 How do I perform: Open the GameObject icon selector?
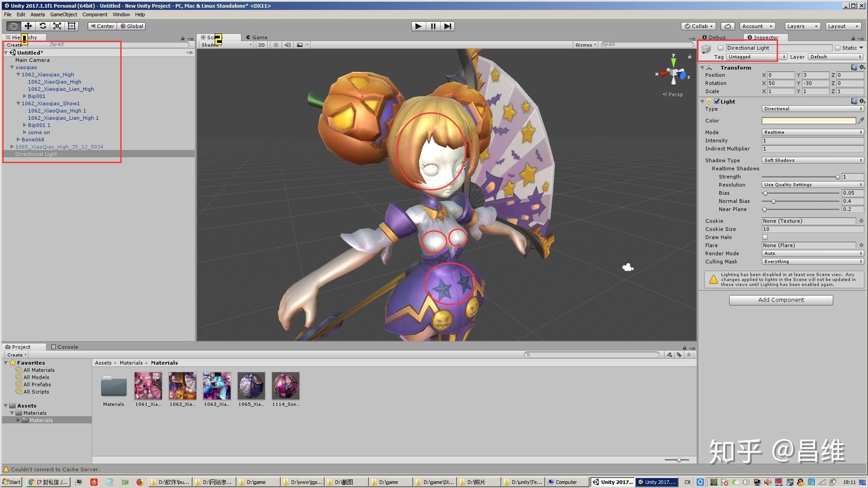point(706,50)
